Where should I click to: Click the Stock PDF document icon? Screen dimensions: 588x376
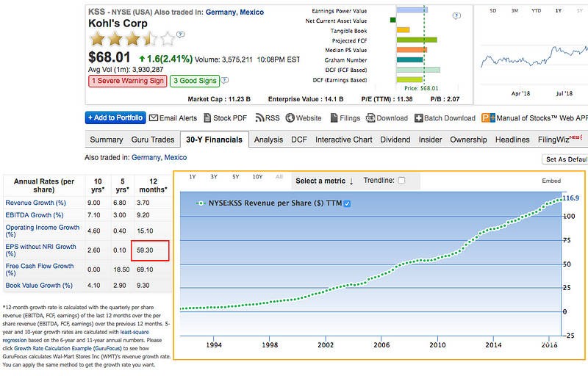click(207, 118)
